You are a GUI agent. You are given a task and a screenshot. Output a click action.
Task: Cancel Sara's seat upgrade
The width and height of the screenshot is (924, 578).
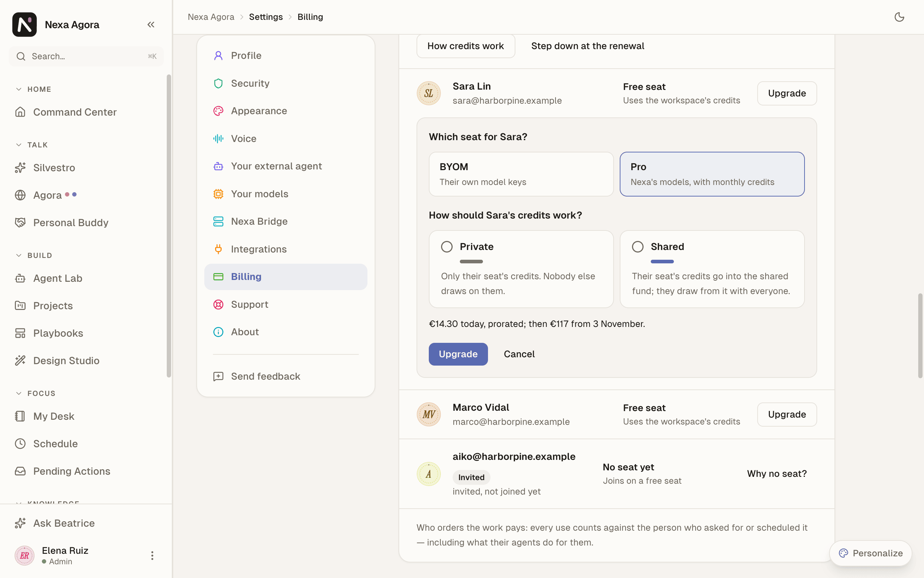click(x=519, y=354)
